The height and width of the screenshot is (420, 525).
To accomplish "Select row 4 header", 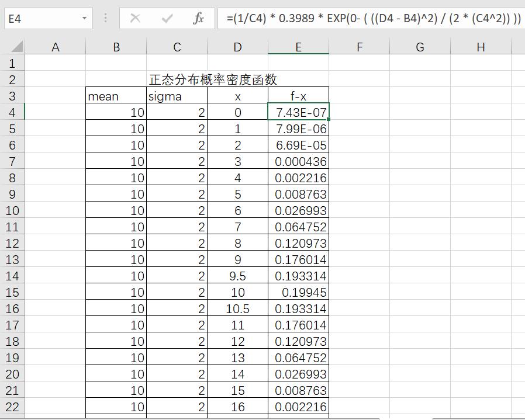I will 12,112.
